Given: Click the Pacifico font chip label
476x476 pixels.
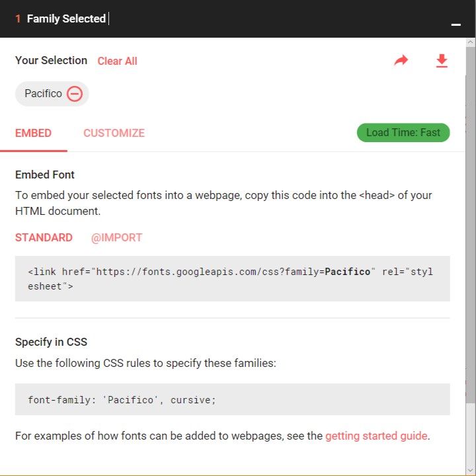Looking at the screenshot, I should (43, 94).
